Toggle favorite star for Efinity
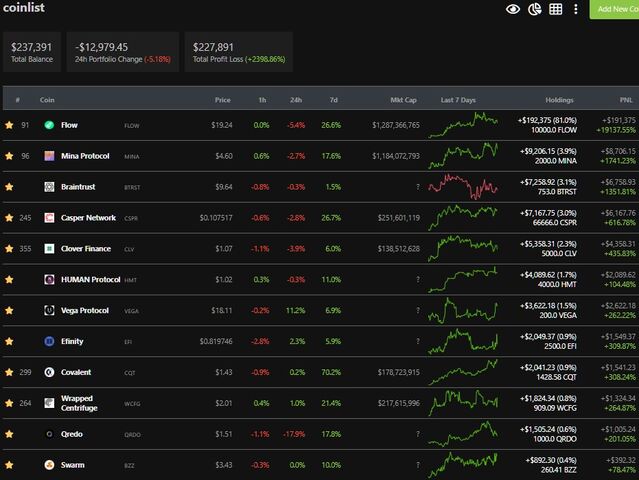Screen dimensions: 639x480 [9, 341]
